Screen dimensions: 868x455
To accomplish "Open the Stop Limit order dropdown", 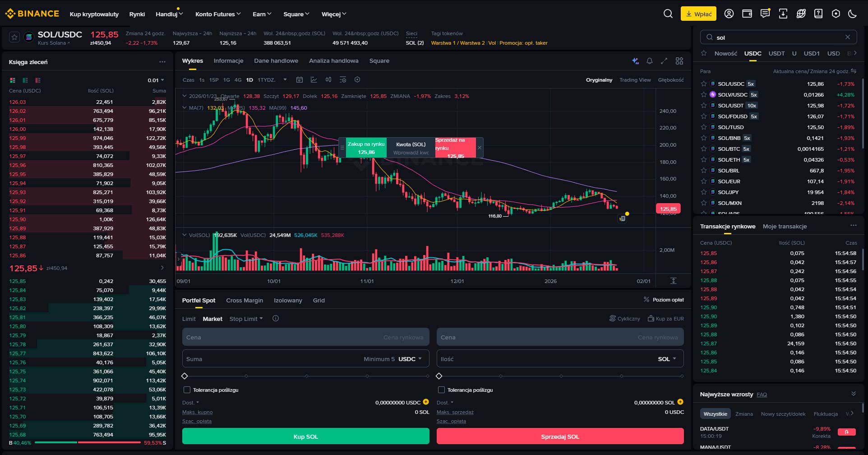I will (262, 319).
